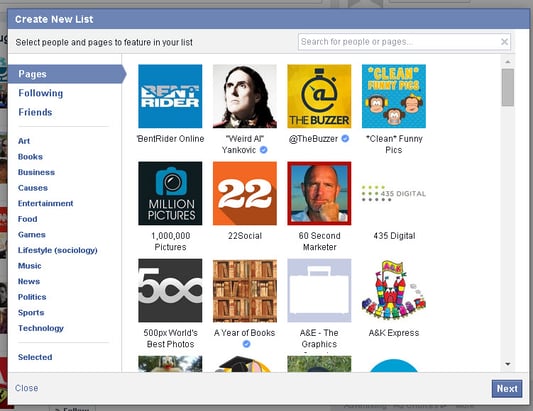The height and width of the screenshot is (411, 533).
Task: Select the 60 Second Marketer portrait
Action: pyautogui.click(x=319, y=193)
